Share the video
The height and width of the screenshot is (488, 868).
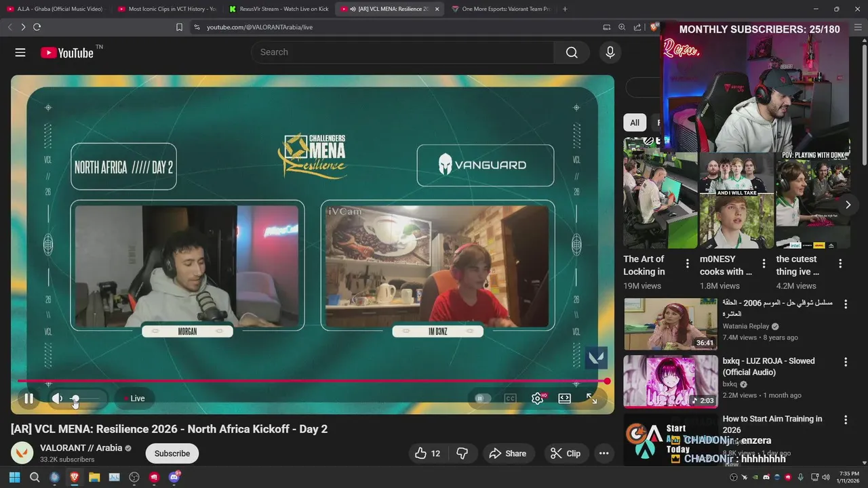[508, 453]
